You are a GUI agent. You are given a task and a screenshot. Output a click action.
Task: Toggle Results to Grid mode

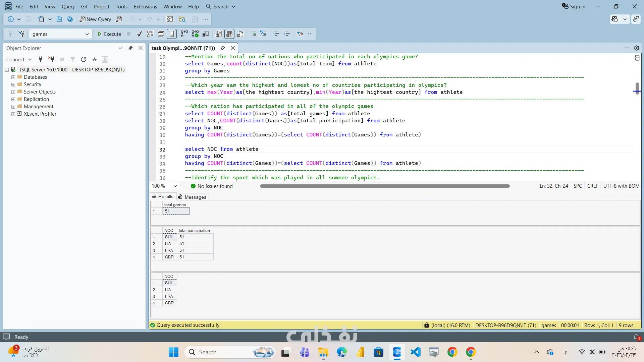229,34
